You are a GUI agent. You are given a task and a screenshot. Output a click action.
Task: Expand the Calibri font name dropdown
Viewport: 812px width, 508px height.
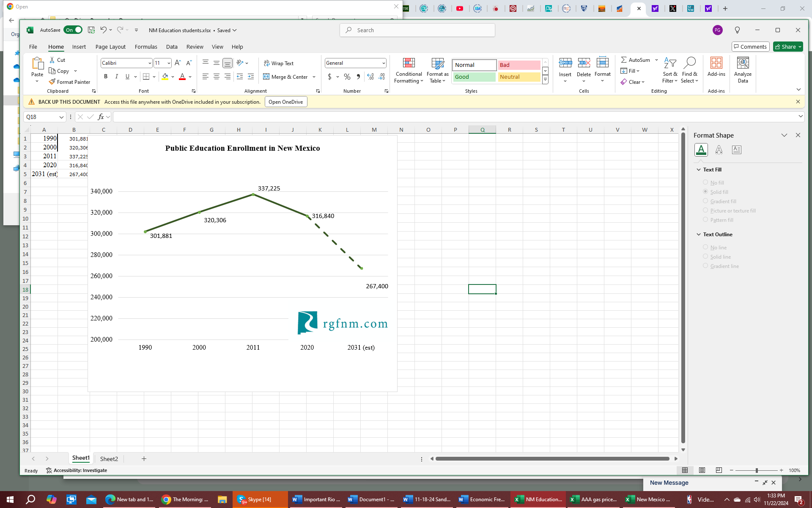[150, 63]
